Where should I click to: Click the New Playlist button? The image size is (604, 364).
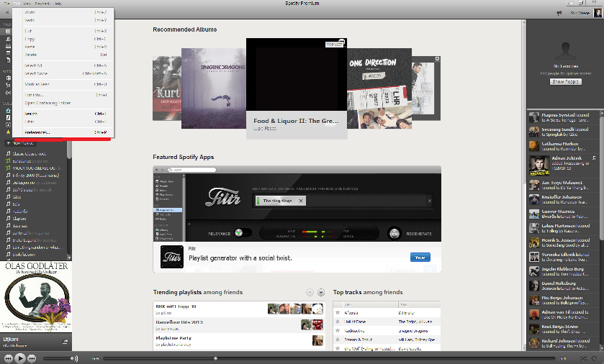(20, 143)
